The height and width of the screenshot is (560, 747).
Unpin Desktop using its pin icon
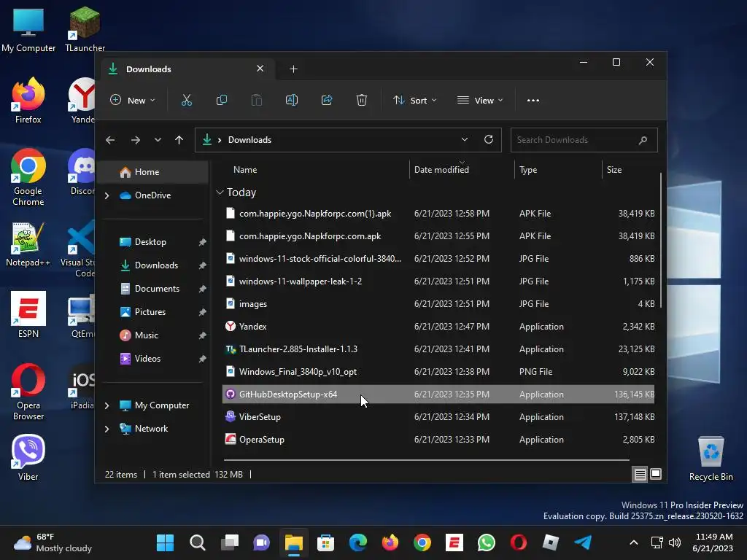pos(202,242)
